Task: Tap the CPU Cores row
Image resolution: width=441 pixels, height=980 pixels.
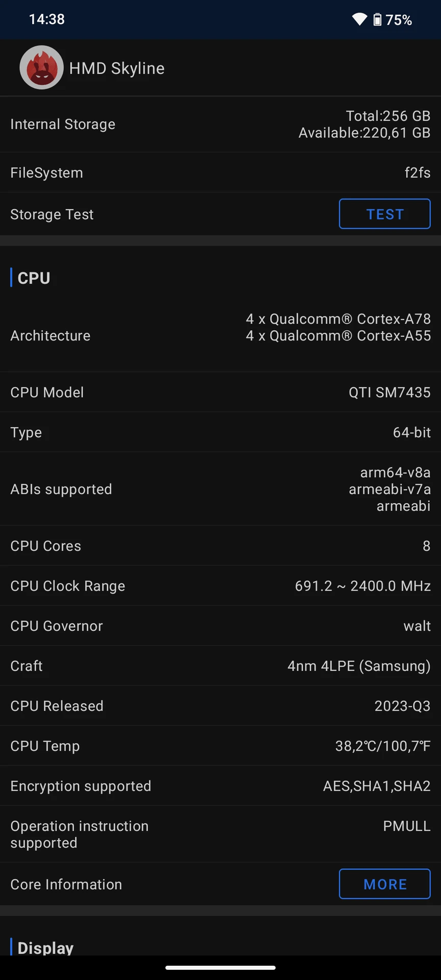Action: (x=220, y=546)
